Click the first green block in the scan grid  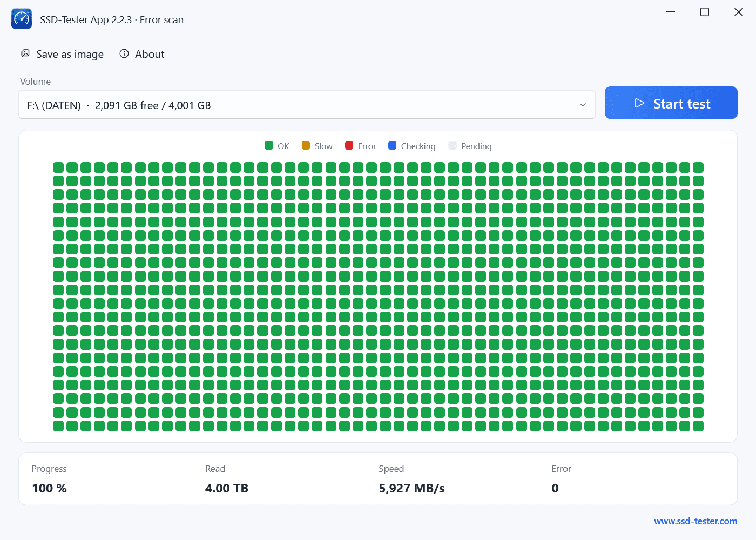click(x=58, y=167)
